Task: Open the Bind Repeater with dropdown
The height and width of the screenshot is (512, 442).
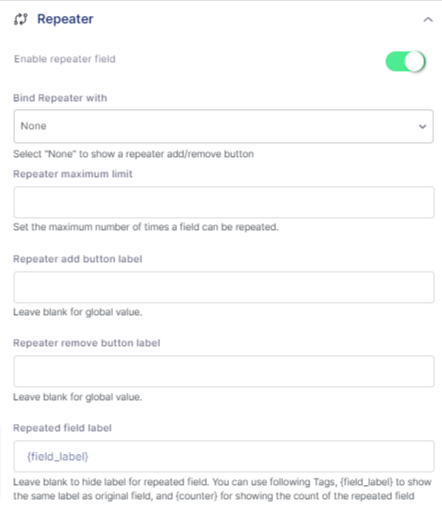Action: [x=223, y=126]
